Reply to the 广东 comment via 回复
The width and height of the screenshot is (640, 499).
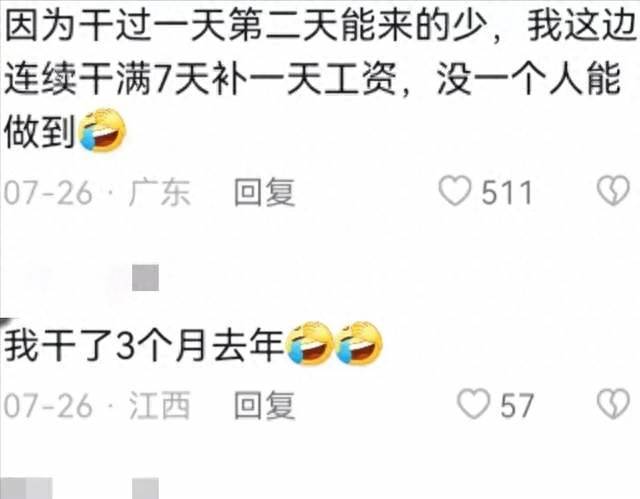(x=264, y=192)
